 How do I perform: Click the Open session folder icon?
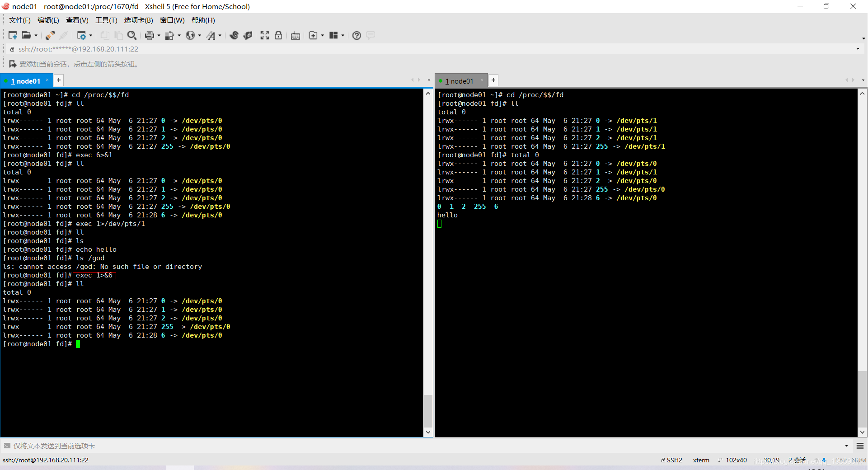coord(27,35)
